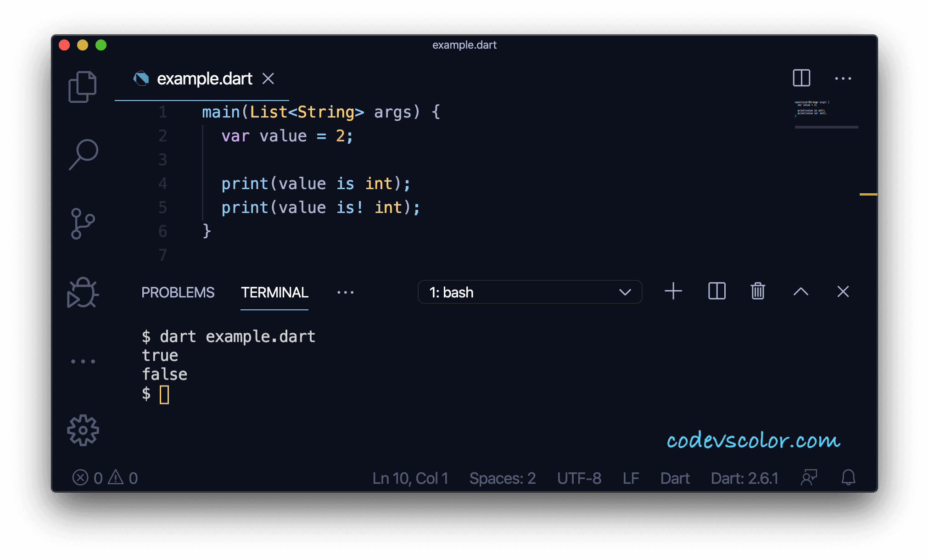Image resolution: width=929 pixels, height=560 pixels.
Task: Open the Manage settings gear
Action: (83, 430)
